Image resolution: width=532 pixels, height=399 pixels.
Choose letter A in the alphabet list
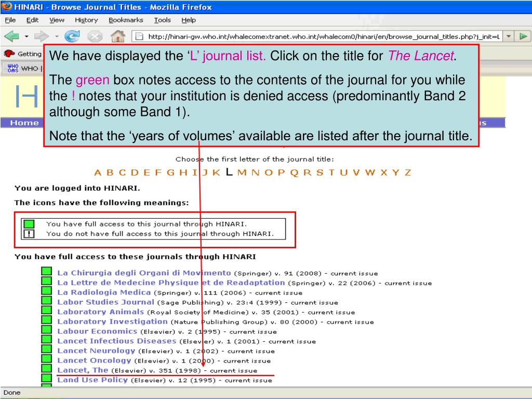[98, 172]
